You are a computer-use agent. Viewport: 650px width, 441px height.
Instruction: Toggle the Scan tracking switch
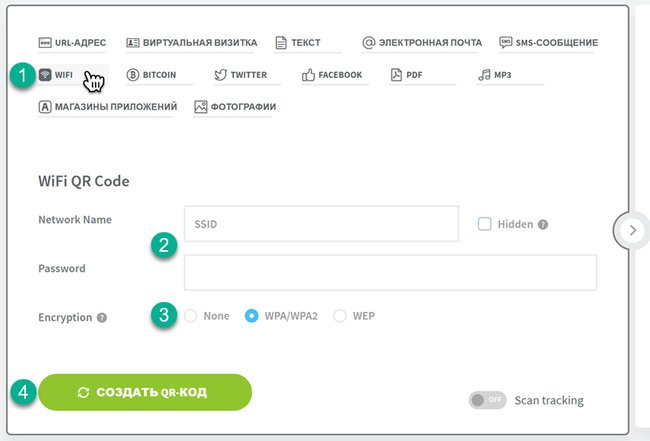coord(488,400)
